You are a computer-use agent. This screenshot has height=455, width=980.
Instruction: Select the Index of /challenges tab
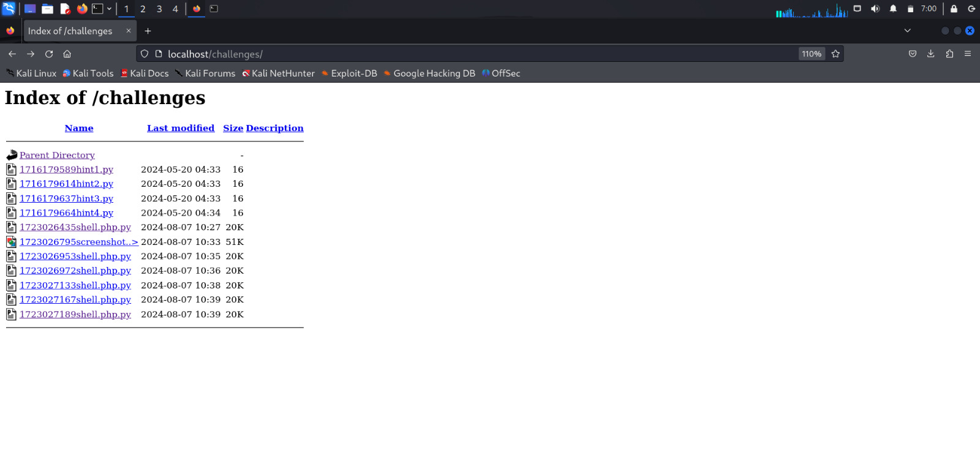tap(70, 31)
